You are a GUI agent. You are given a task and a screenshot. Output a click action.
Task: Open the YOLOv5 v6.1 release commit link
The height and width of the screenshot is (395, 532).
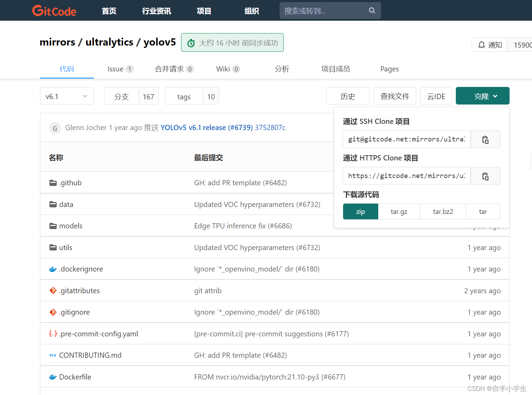point(207,128)
